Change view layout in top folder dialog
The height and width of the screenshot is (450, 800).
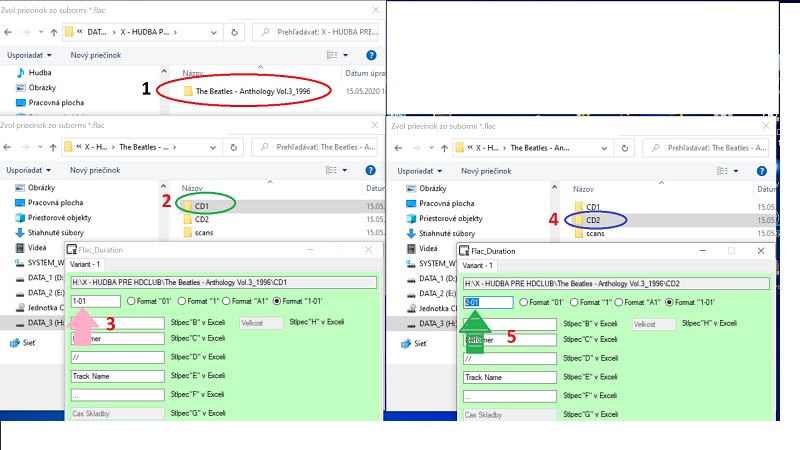[332, 55]
